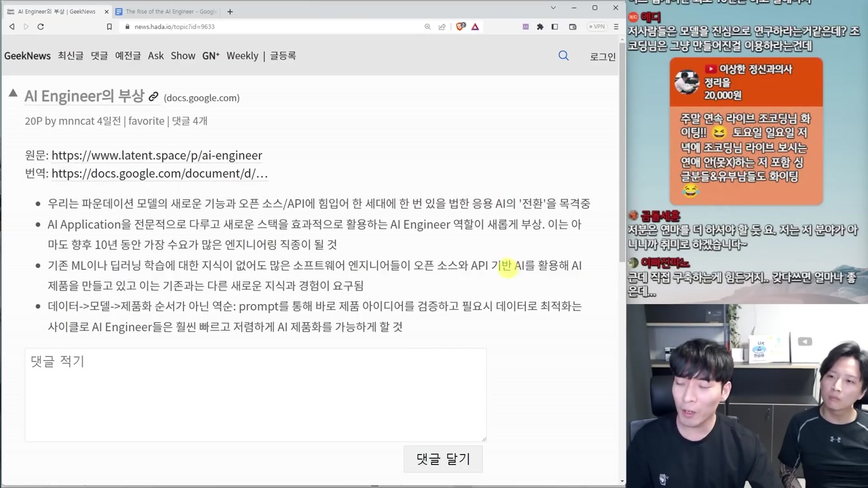868x488 pixels.
Task: Toggle the browser sidebar panel icon
Action: pyautogui.click(x=555, y=26)
